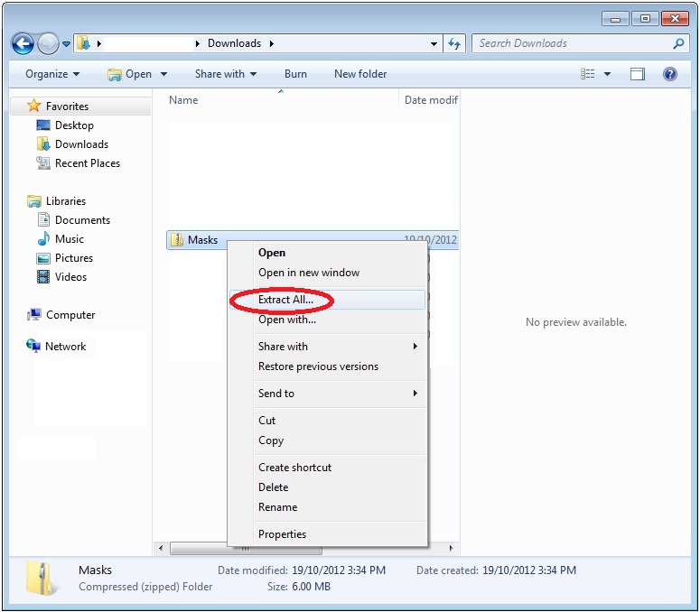The height and width of the screenshot is (612, 700).
Task: Toggle the preview pane icon
Action: 638,74
